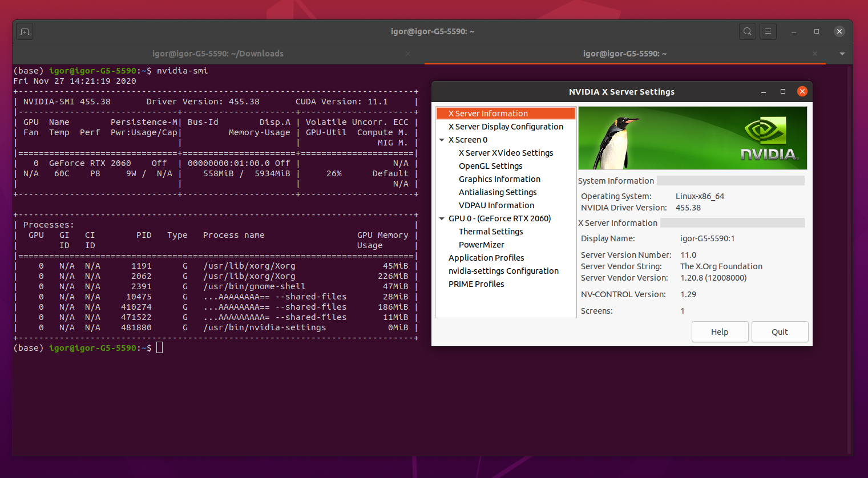Open Antialiasing Settings page
Viewport: 868px width, 478px height.
point(498,192)
